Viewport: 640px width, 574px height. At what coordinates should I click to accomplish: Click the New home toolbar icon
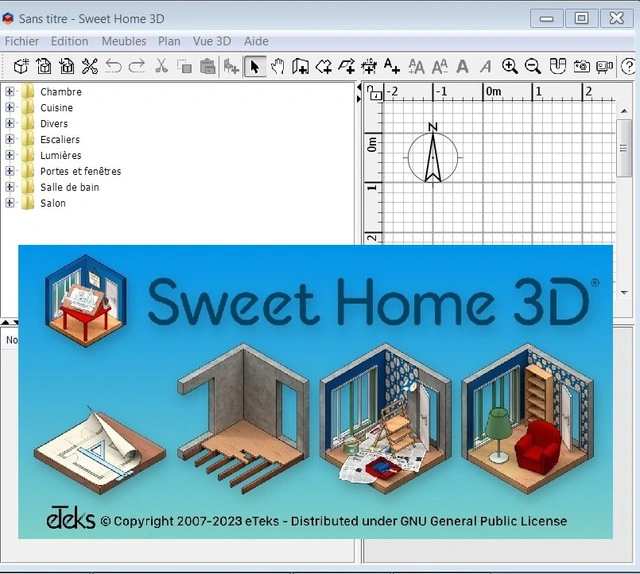tap(21, 66)
